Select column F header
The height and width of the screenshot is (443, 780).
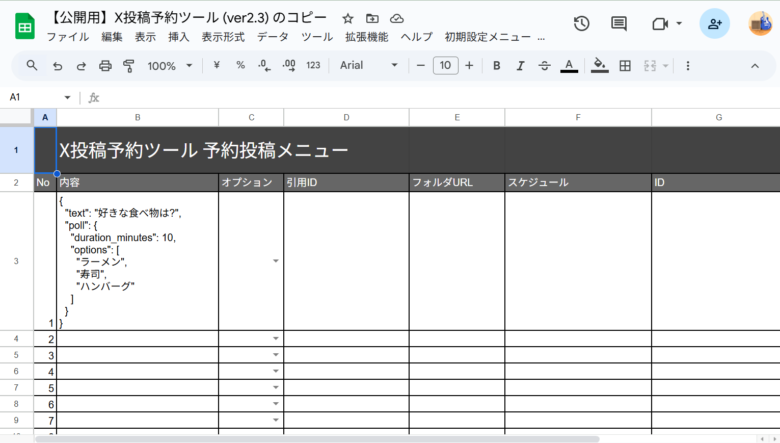tap(578, 118)
